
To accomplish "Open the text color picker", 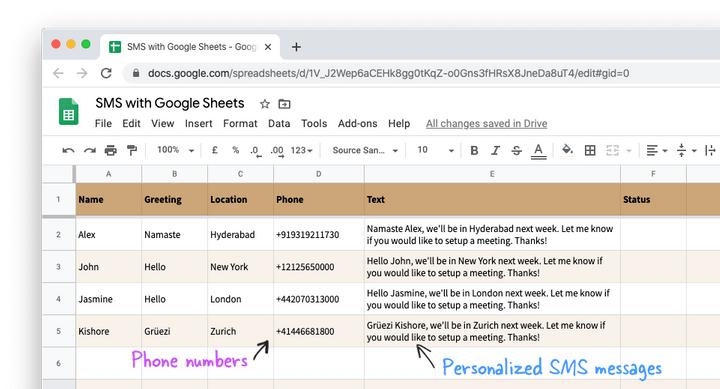I will (x=539, y=151).
